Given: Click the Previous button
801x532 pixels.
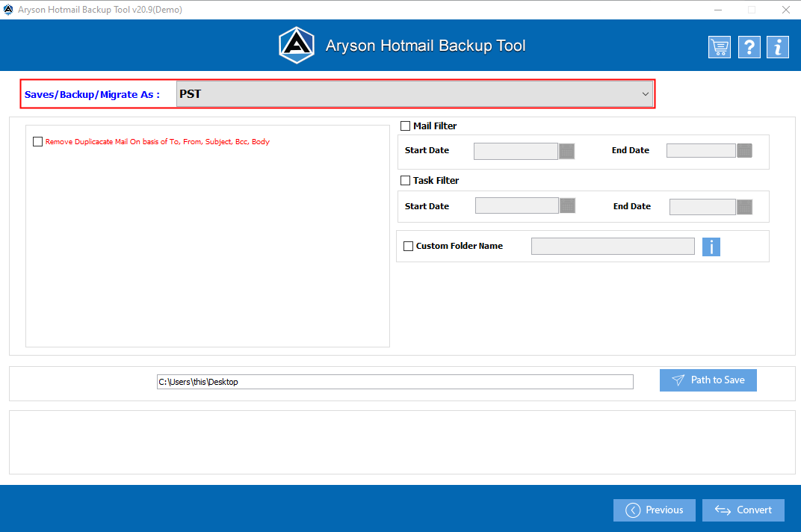Looking at the screenshot, I should coord(655,510).
